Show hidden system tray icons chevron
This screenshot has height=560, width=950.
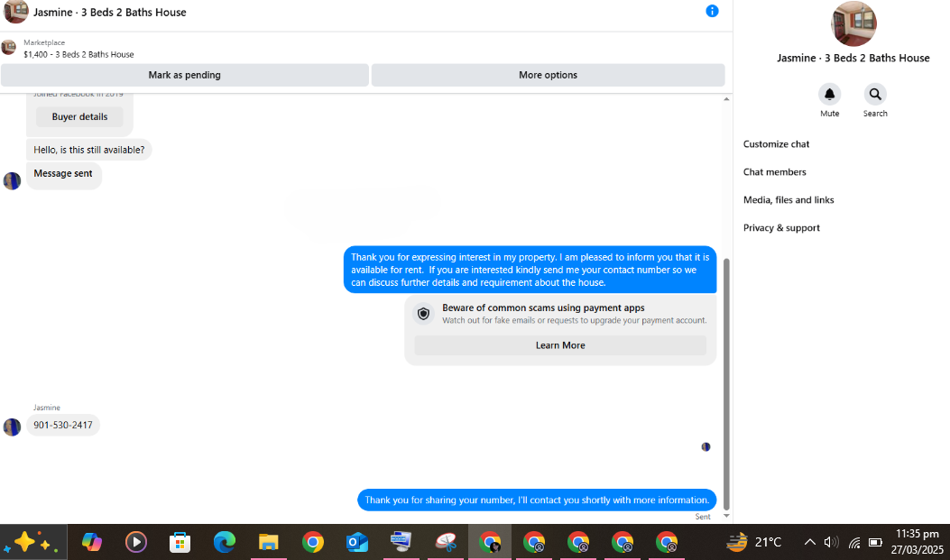[809, 543]
